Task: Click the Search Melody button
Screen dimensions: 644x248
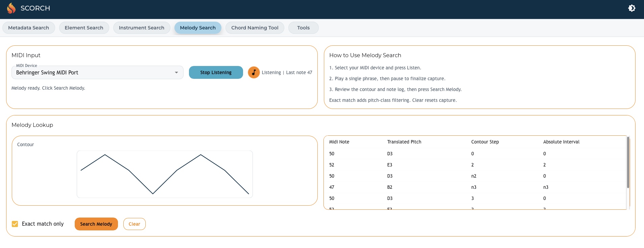Action: point(96,224)
